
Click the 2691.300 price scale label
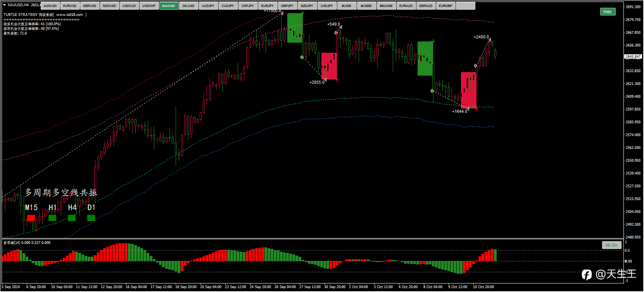633,7
